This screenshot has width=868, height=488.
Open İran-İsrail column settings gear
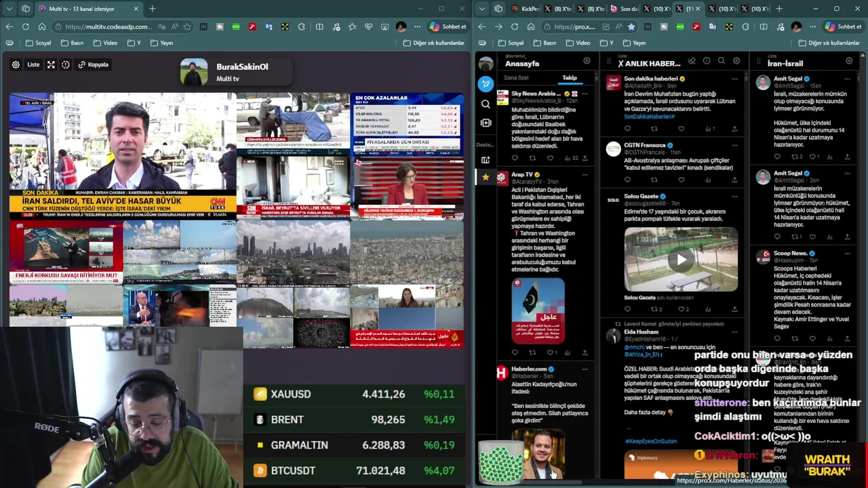pos(849,61)
